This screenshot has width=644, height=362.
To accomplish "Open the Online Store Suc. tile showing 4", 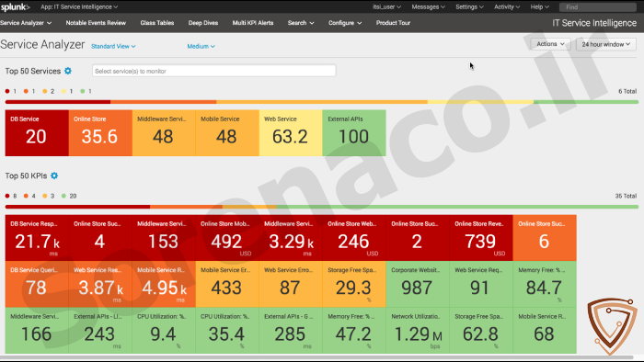I will (x=100, y=238).
